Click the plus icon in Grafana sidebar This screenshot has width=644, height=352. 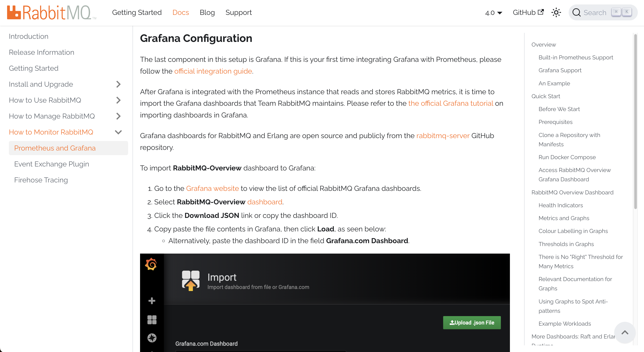(152, 301)
